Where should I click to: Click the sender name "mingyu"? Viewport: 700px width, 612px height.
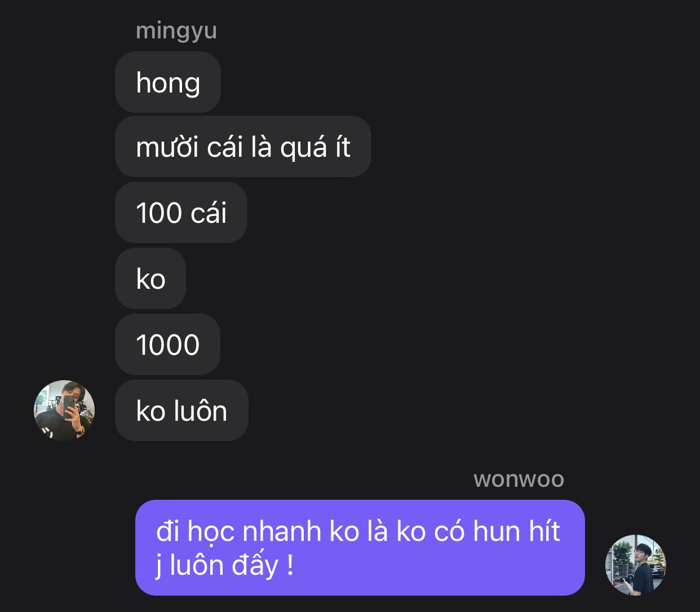pyautogui.click(x=176, y=30)
